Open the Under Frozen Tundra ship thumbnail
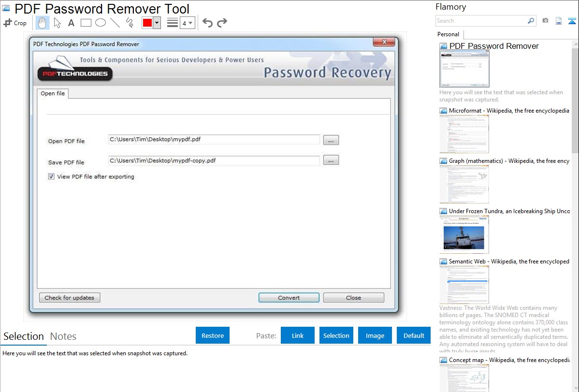 point(464,234)
